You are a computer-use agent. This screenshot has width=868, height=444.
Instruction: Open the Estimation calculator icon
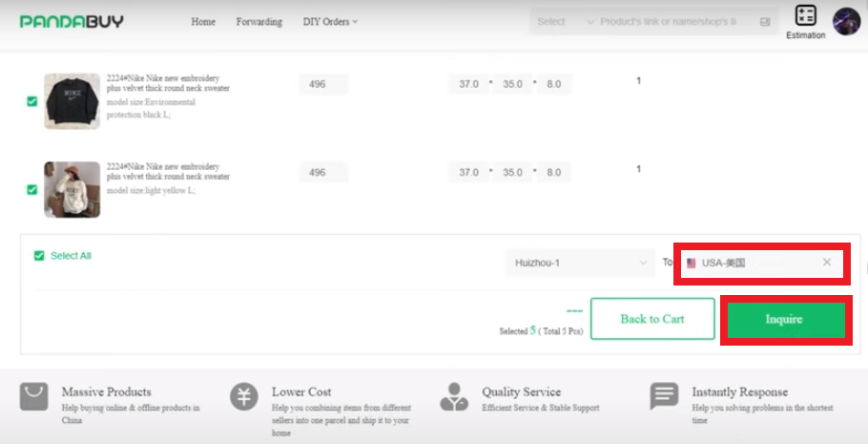point(805,15)
